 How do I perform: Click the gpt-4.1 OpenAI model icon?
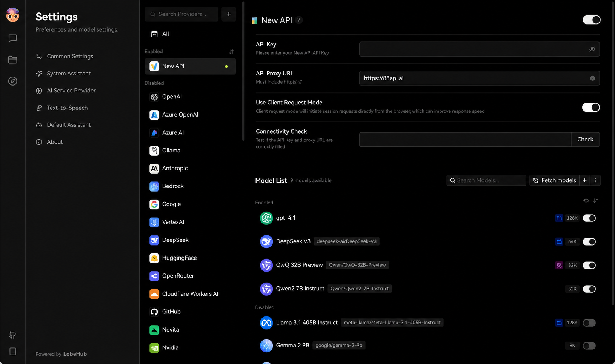pos(266,218)
